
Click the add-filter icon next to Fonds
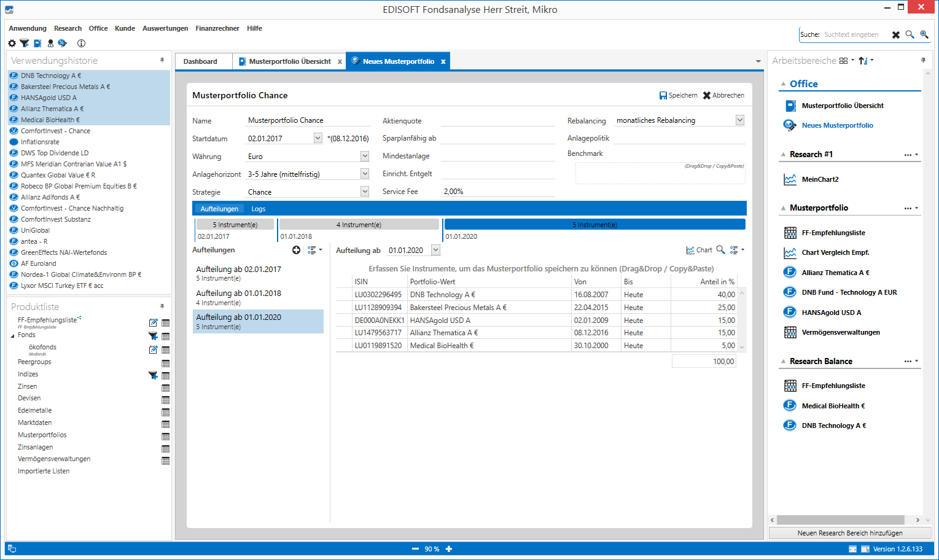click(153, 336)
